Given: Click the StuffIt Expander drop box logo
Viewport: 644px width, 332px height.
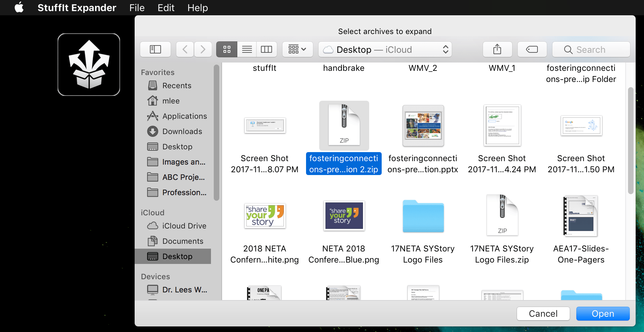Looking at the screenshot, I should pos(89,65).
